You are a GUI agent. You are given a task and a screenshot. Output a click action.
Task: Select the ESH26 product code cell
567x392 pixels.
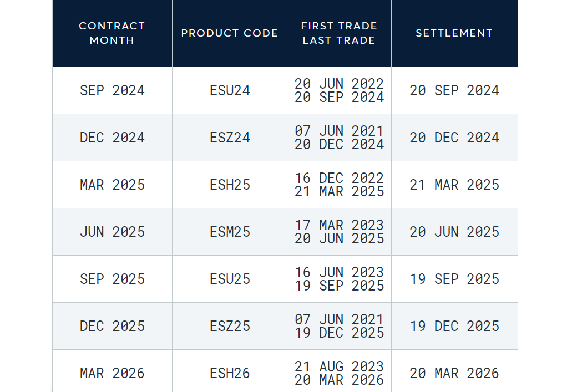(230, 371)
